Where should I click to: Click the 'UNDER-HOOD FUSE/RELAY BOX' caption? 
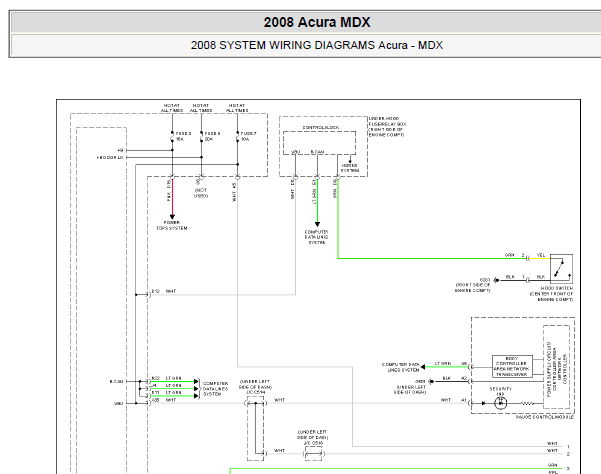coord(387,126)
